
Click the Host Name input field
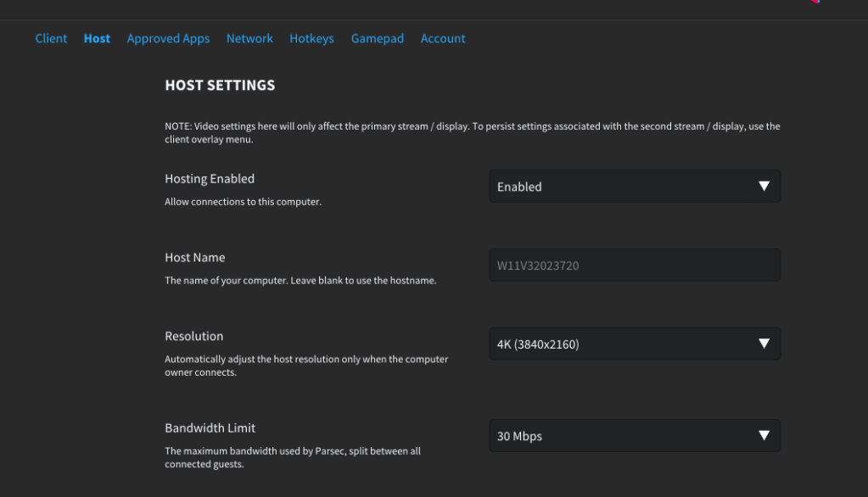(x=635, y=265)
